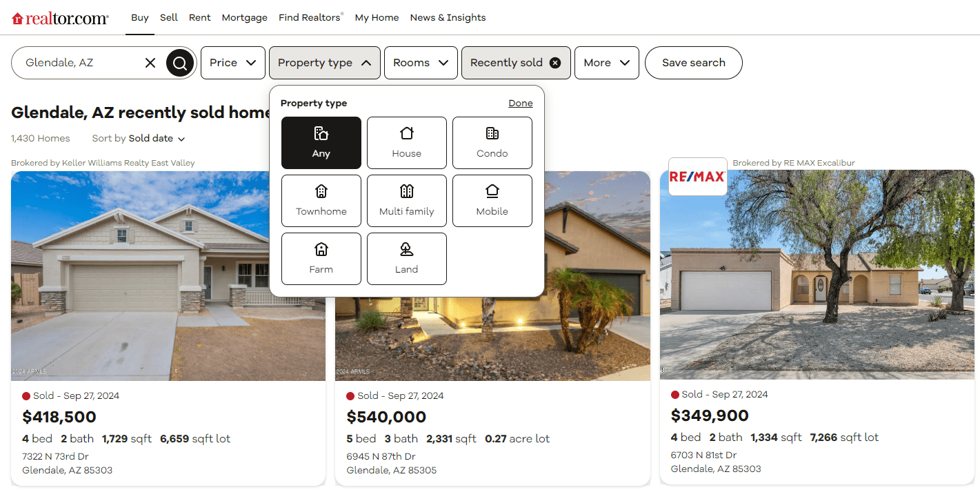Select the Any property type option
Image resolution: width=980 pixels, height=490 pixels.
click(321, 143)
